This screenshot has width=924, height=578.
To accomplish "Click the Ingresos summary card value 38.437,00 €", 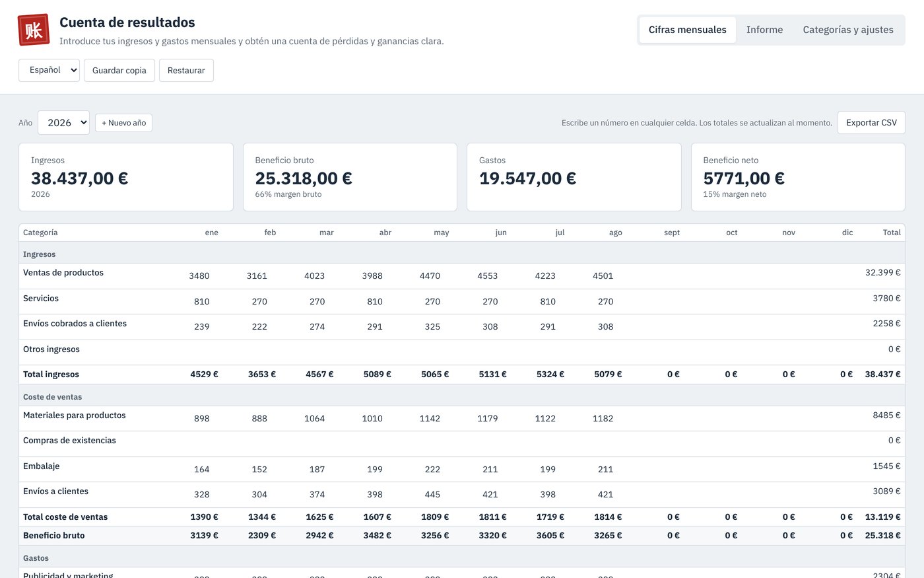I will [80, 178].
